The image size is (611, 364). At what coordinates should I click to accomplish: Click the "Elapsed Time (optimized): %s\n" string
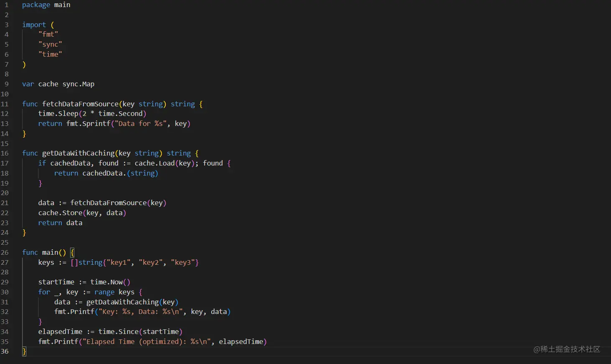tap(146, 342)
